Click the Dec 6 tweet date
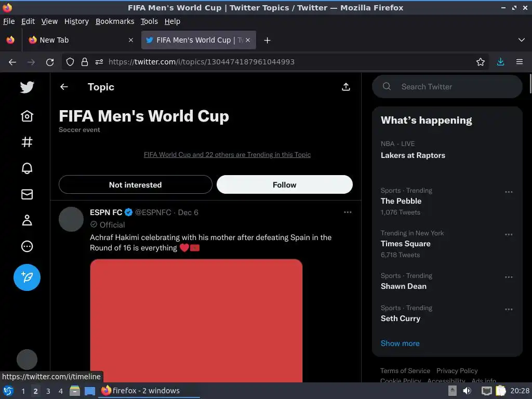This screenshot has height=399, width=532. tap(188, 212)
